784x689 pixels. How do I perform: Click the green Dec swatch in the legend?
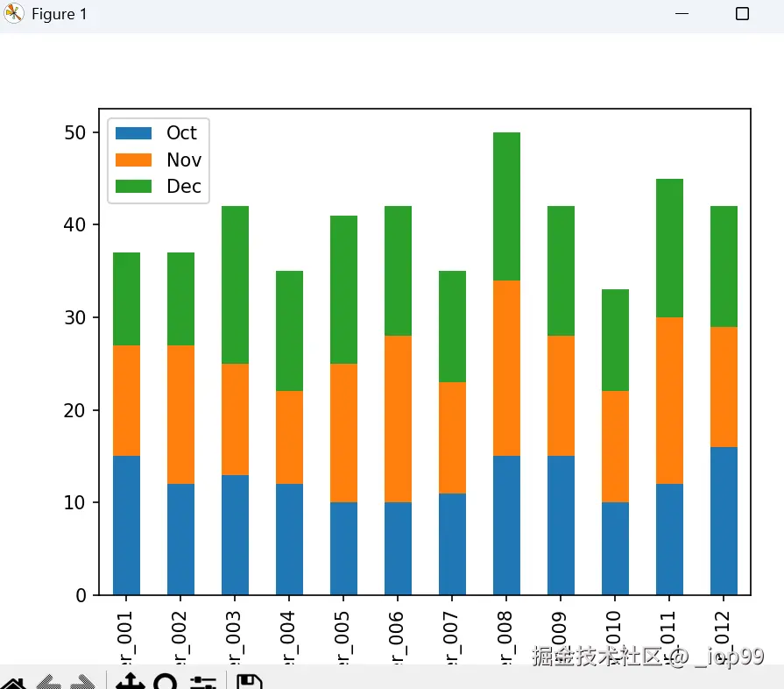point(133,186)
